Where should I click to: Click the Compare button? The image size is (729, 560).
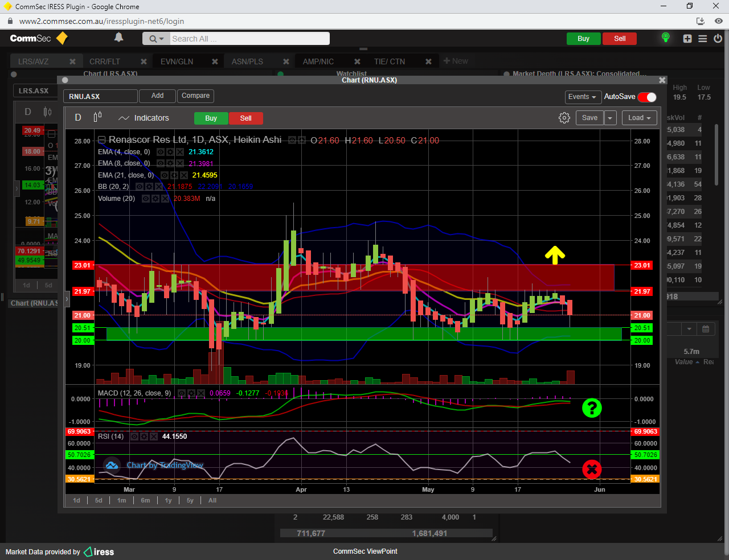tap(195, 96)
